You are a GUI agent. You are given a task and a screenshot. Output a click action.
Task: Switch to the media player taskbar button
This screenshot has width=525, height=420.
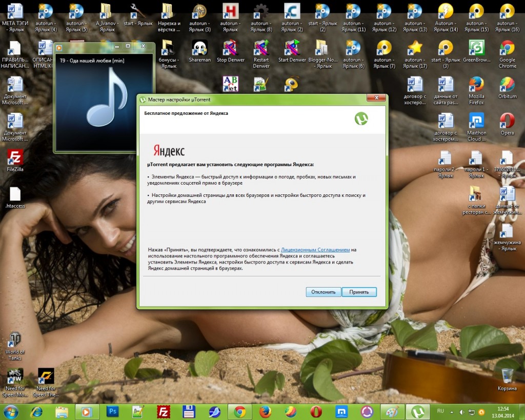[x=86, y=412]
